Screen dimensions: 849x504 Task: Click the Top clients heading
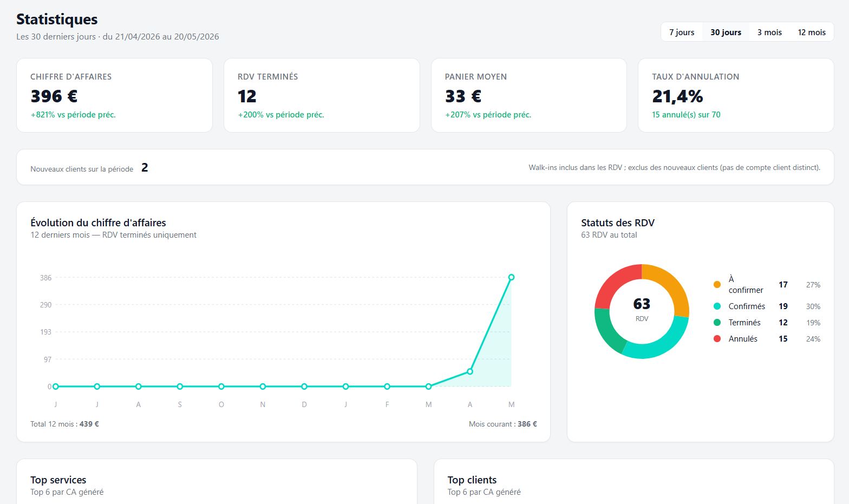pyautogui.click(x=472, y=480)
